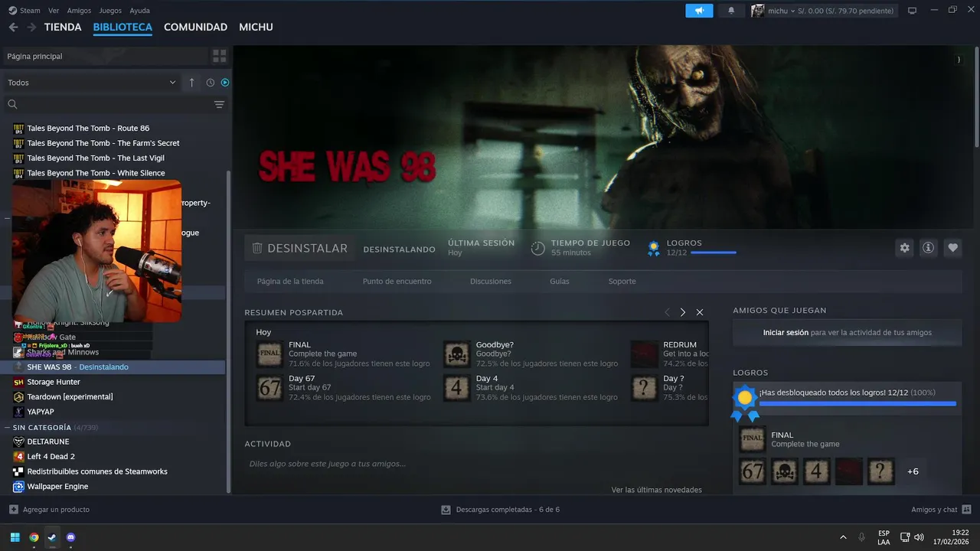Go to the COMUNIDAD section
This screenshot has height=551, width=980.
click(x=195, y=27)
